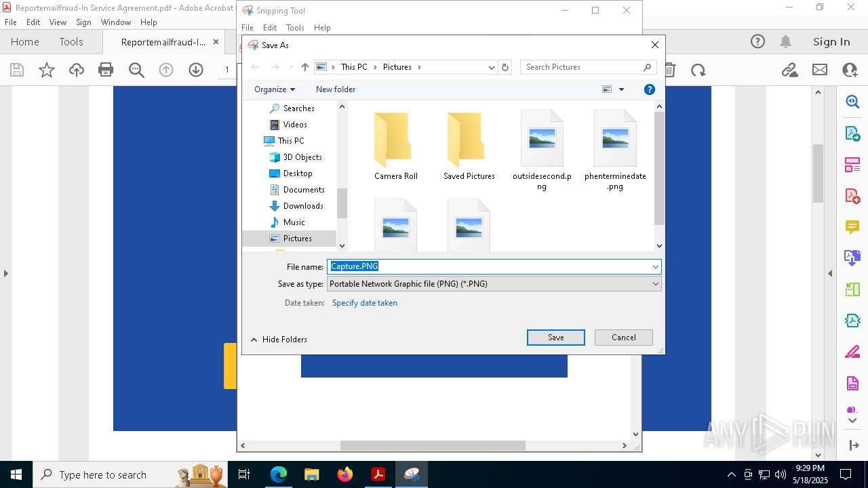
Task: Open Firefox from the taskbar
Action: tap(345, 474)
